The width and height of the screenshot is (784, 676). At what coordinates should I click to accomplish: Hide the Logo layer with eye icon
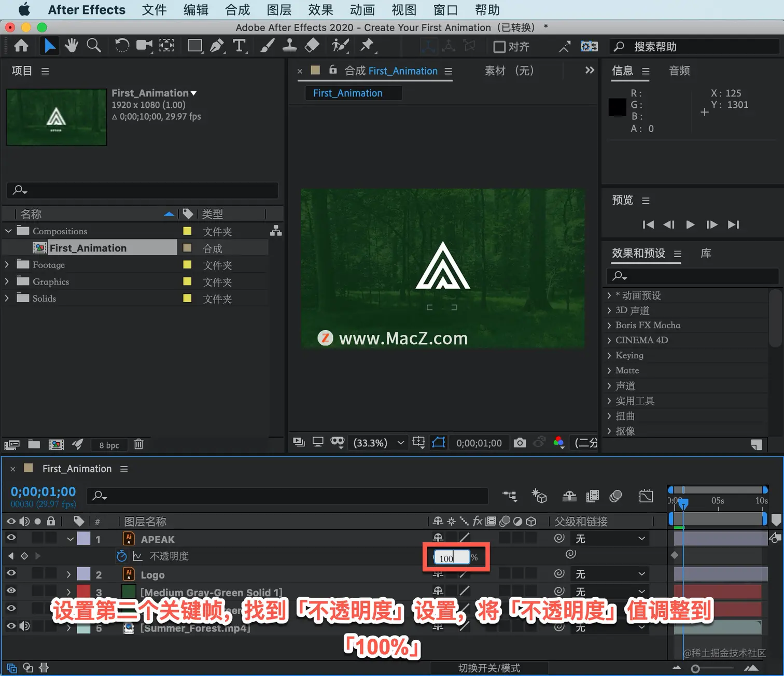[11, 573]
